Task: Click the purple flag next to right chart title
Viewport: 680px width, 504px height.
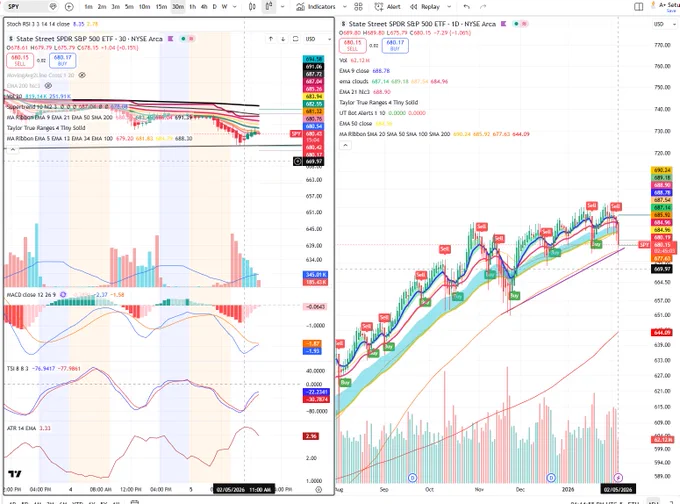Action: pos(503,24)
